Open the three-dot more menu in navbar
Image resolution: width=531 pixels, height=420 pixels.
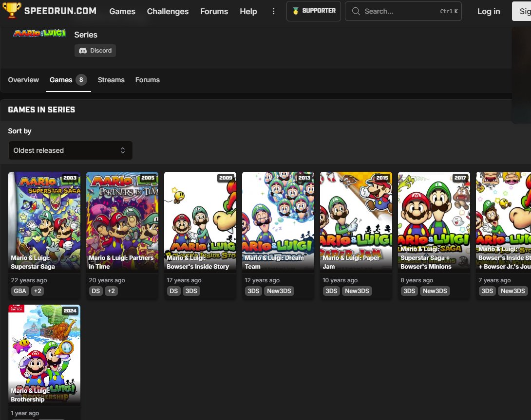pos(274,11)
